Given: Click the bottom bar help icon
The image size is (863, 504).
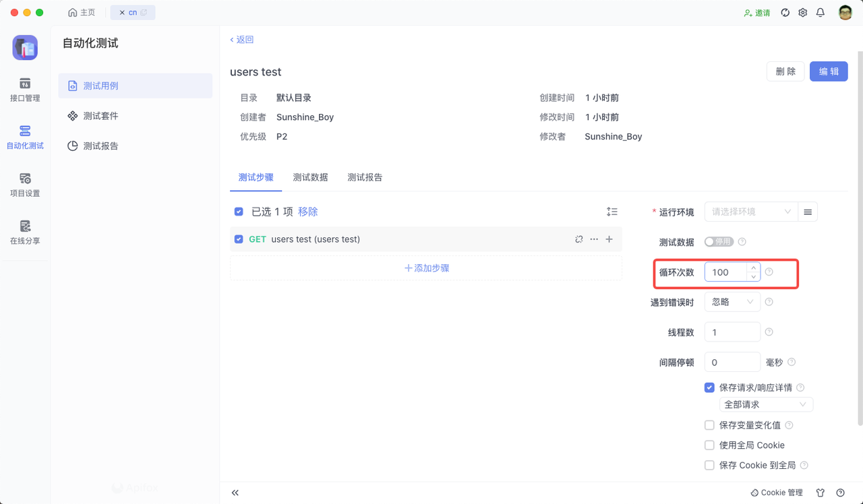Looking at the screenshot, I should coord(840,493).
